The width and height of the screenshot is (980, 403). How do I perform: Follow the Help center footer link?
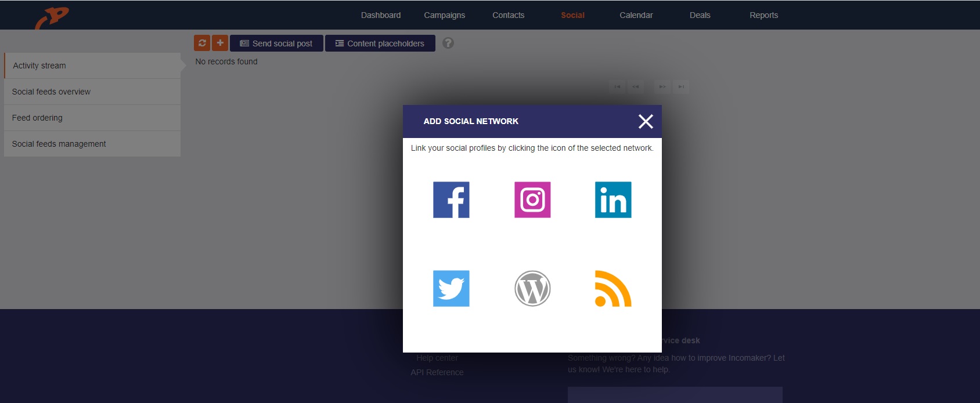pyautogui.click(x=437, y=358)
